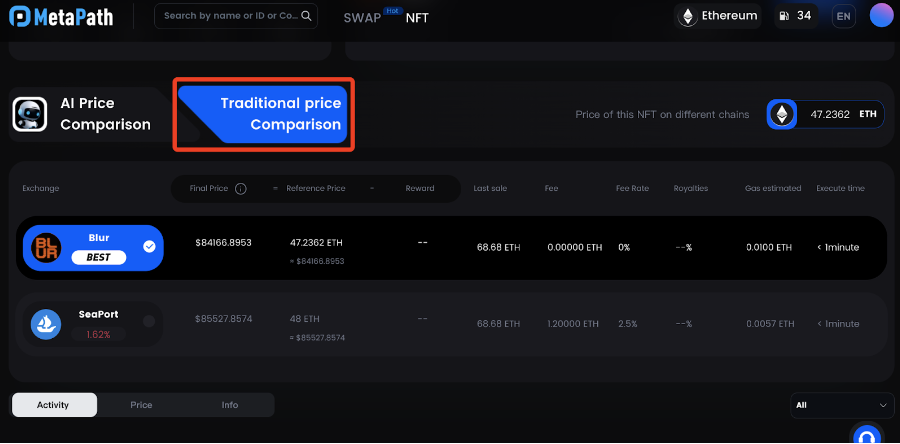Image resolution: width=900 pixels, height=444 pixels.
Task: Switch to Traditional price Comparison
Action: (264, 114)
